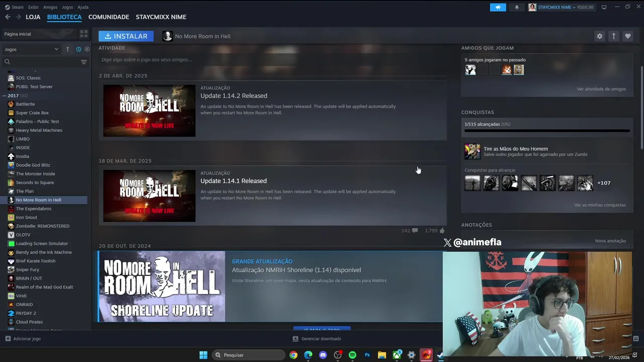
Task: Toggle the recent activity clock filter
Action: coord(78,49)
